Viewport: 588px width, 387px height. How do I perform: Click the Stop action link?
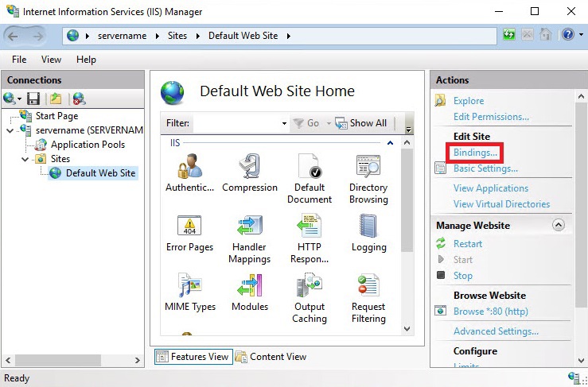point(463,276)
